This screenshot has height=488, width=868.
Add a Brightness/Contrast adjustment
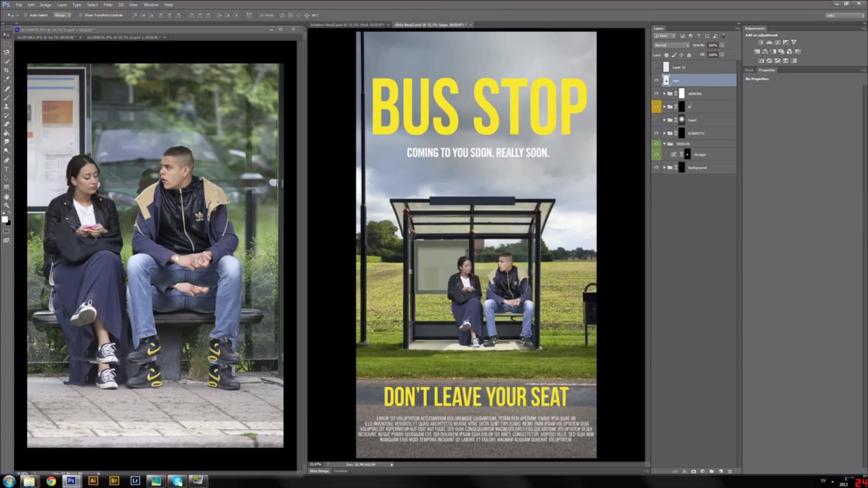tap(761, 42)
